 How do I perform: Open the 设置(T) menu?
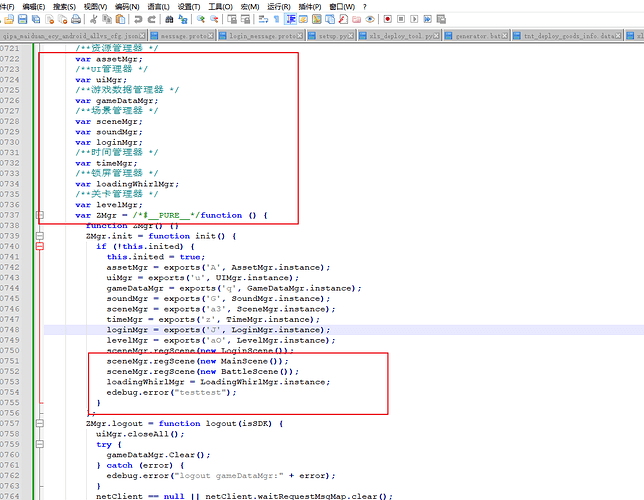(x=189, y=7)
